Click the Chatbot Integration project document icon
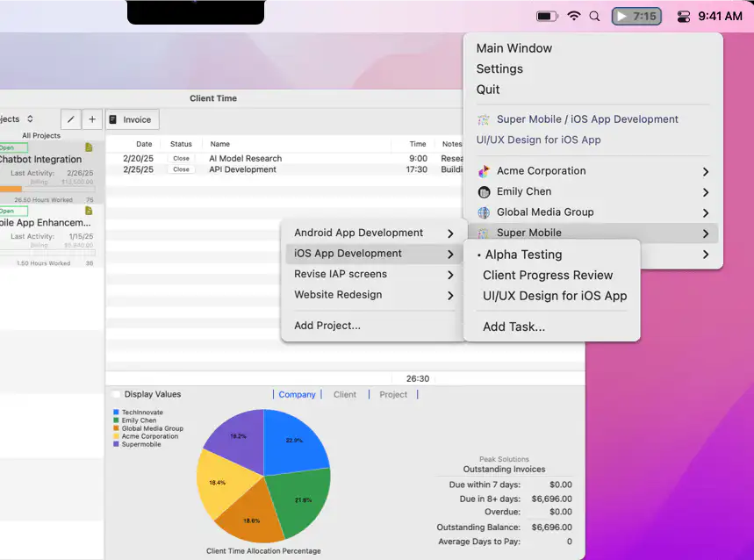 pyautogui.click(x=89, y=147)
